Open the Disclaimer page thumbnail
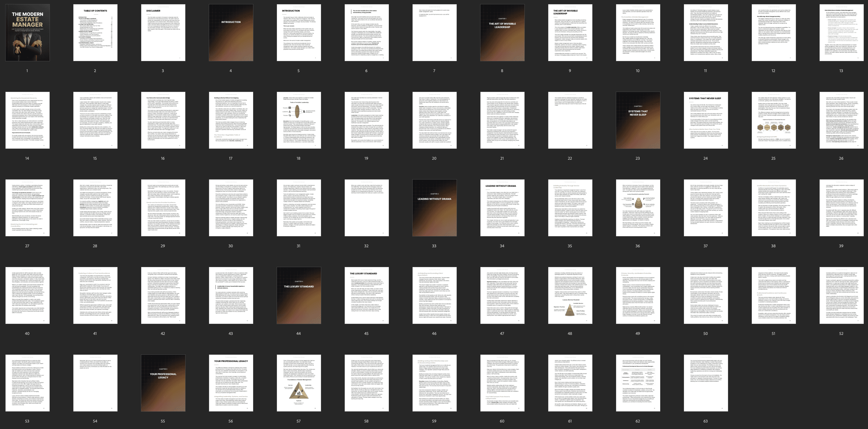The image size is (868, 429). tap(163, 33)
